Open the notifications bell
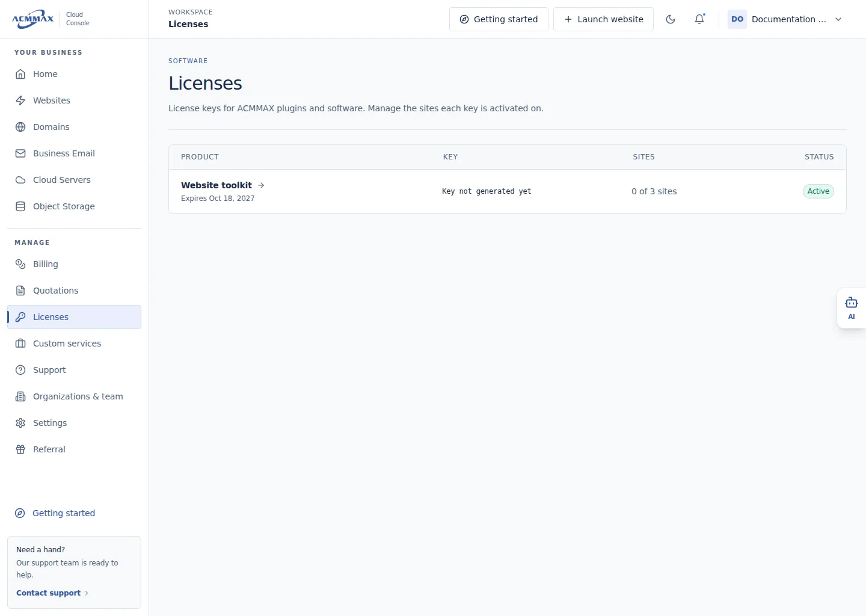Viewport: 866px width, 616px height. click(699, 19)
